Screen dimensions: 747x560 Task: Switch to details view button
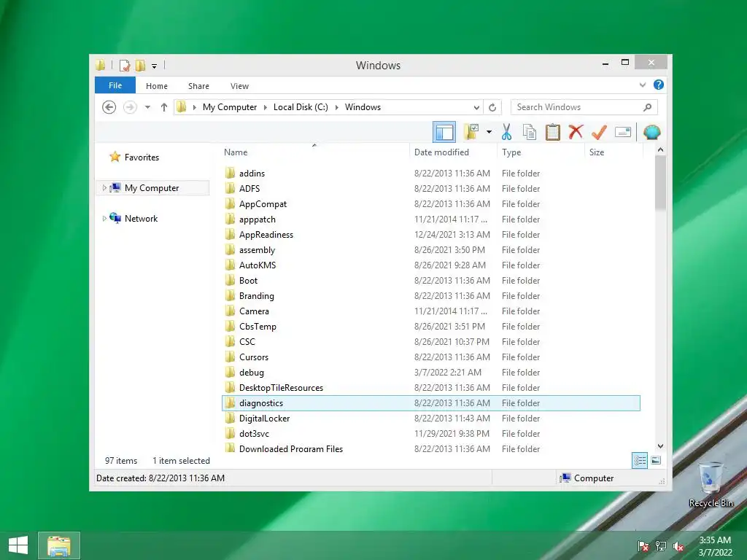tap(639, 461)
